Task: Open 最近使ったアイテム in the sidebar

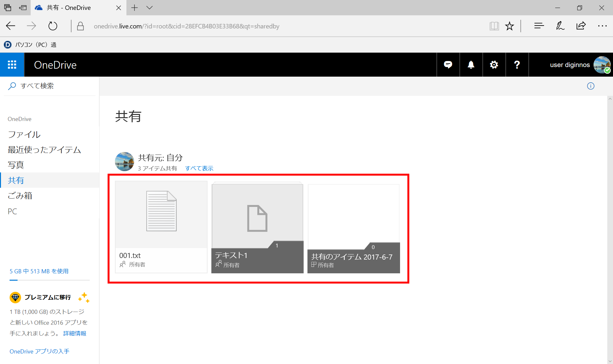Action: click(44, 150)
